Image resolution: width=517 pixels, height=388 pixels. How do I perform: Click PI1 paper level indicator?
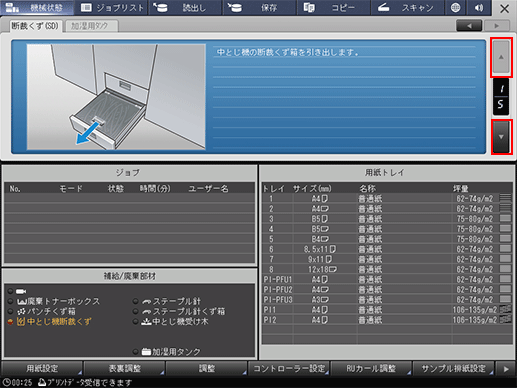pos(505,309)
